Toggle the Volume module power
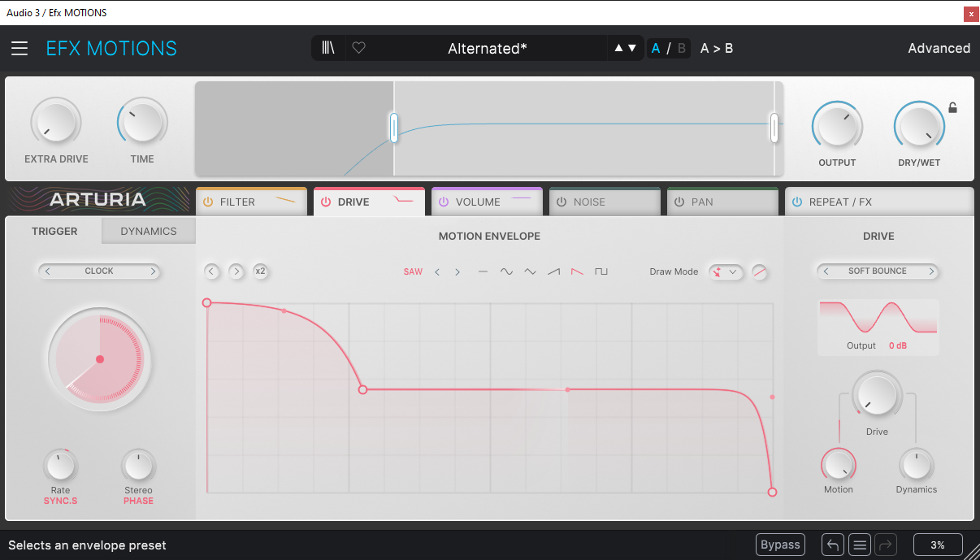 coord(444,202)
